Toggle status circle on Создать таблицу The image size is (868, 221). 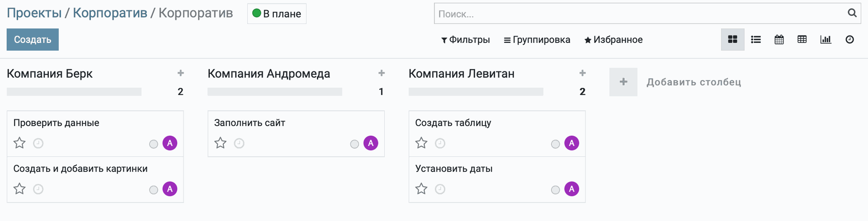tap(555, 144)
